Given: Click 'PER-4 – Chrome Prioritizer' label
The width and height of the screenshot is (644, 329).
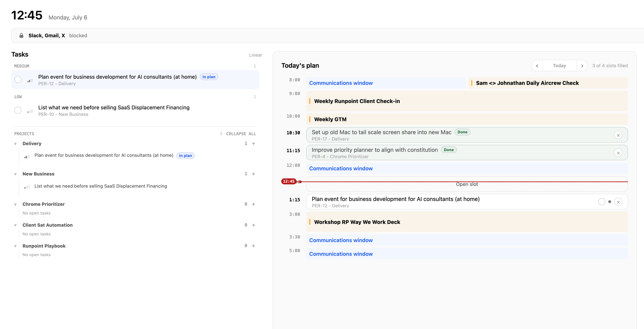Looking at the screenshot, I should coord(340,157).
